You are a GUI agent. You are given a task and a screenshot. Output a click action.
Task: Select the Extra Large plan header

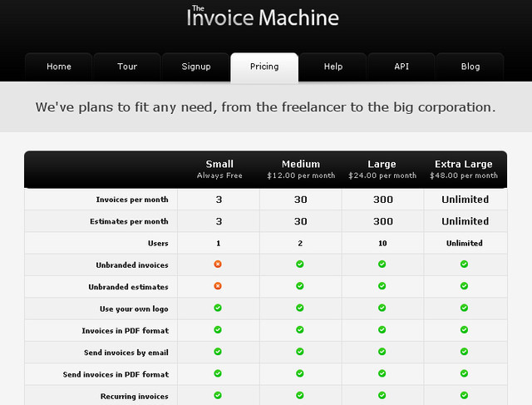[464, 169]
